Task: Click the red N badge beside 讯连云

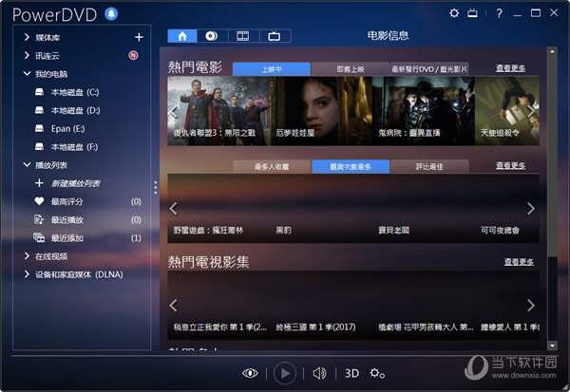Action: 133,55
